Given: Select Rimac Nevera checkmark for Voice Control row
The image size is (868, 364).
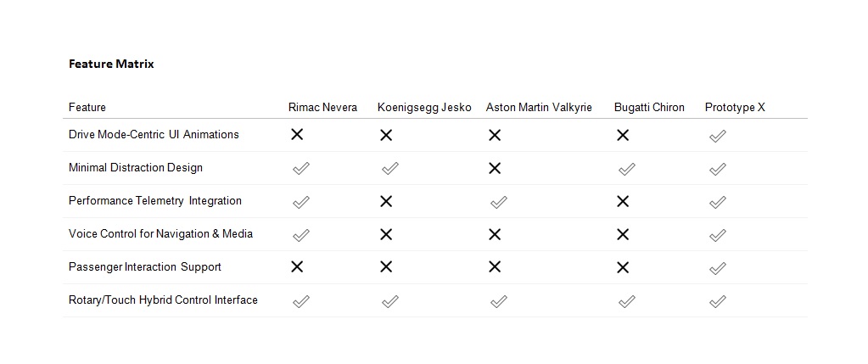Looking at the screenshot, I should coord(300,235).
